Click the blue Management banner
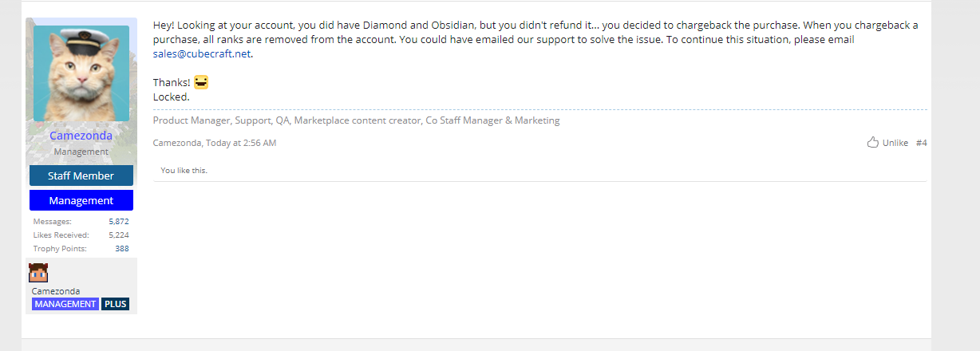Image resolution: width=980 pixels, height=351 pixels. (x=81, y=200)
